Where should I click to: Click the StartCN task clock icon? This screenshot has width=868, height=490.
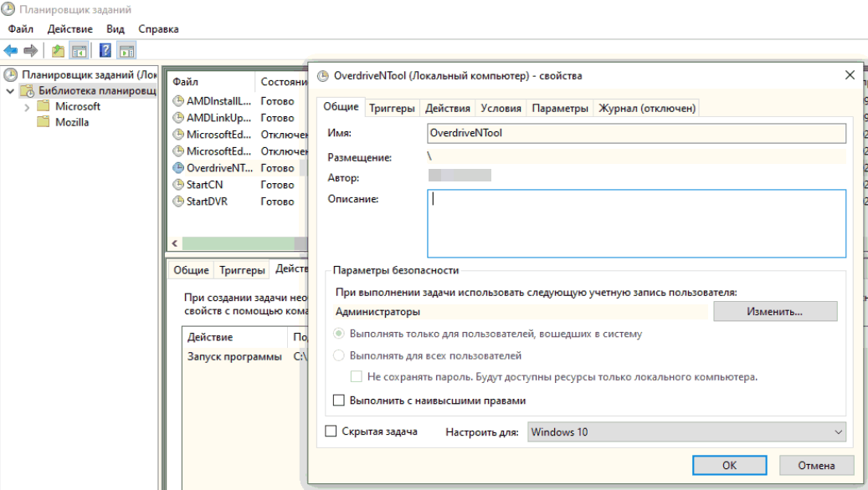pos(178,185)
